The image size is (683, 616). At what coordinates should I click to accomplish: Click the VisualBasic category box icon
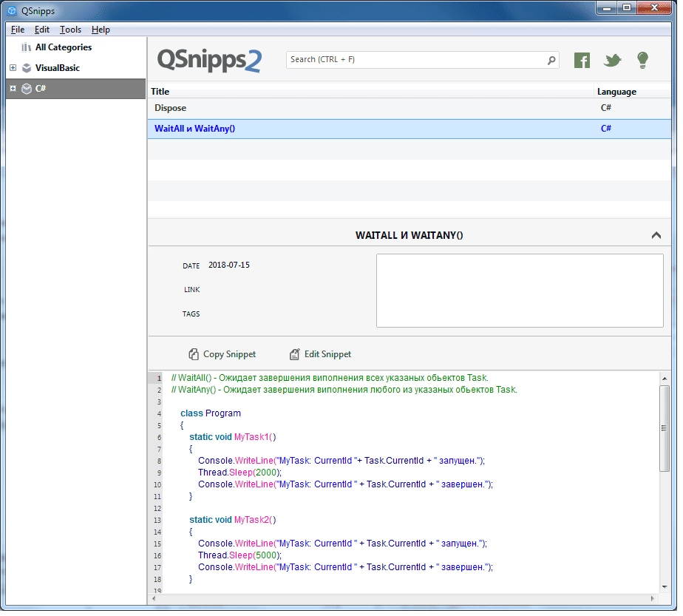point(27,68)
